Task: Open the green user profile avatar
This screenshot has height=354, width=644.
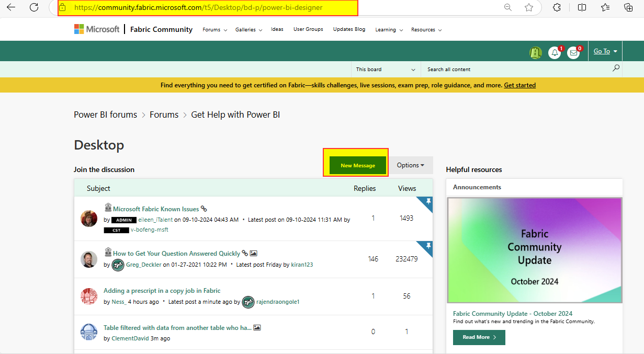Action: coord(535,52)
